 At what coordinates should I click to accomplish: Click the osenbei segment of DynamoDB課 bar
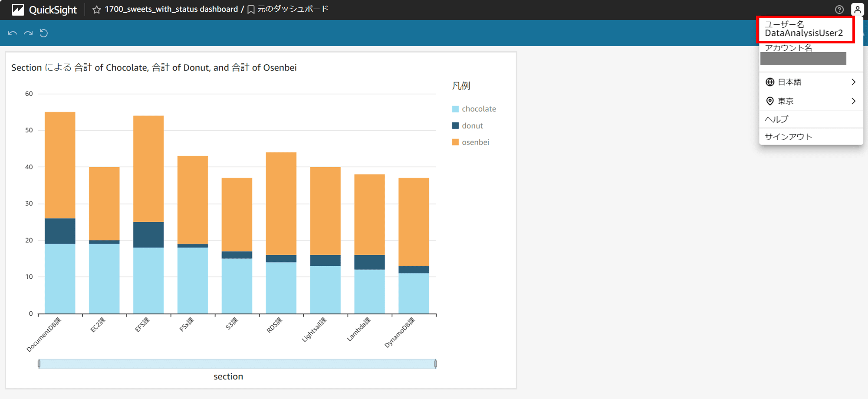pos(414,222)
